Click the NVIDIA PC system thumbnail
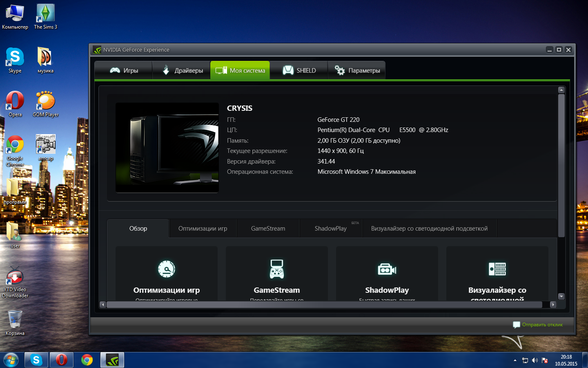 point(167,148)
